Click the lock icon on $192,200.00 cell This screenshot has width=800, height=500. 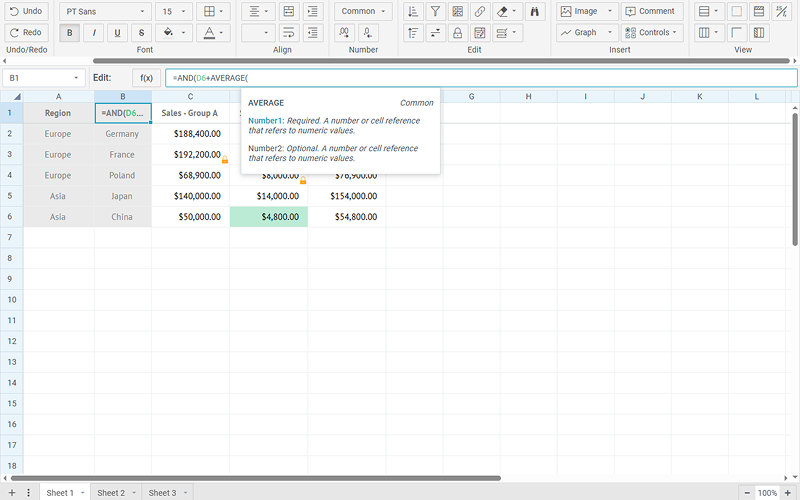point(225,160)
